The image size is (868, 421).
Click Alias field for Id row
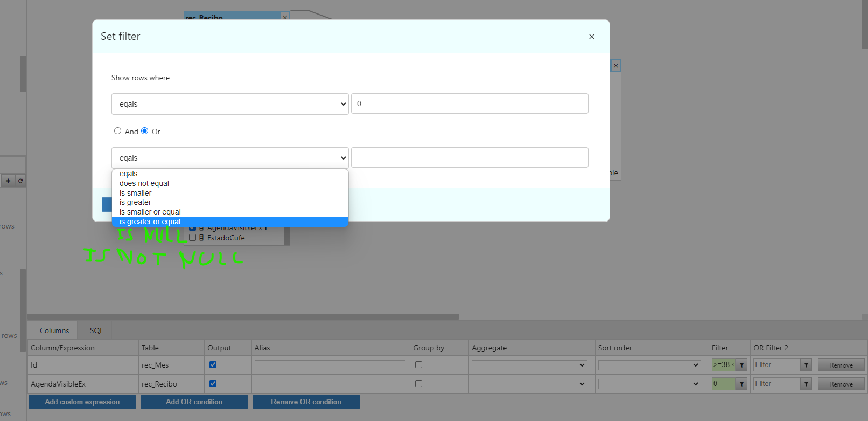coord(330,365)
